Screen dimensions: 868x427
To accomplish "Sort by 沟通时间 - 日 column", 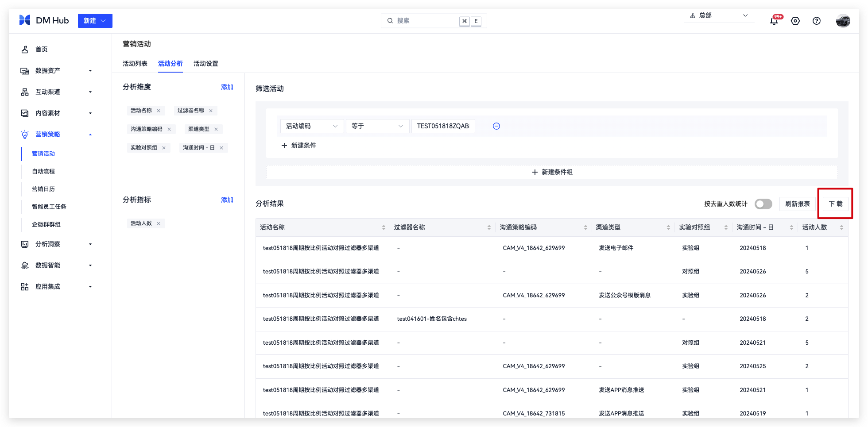I will pyautogui.click(x=791, y=227).
